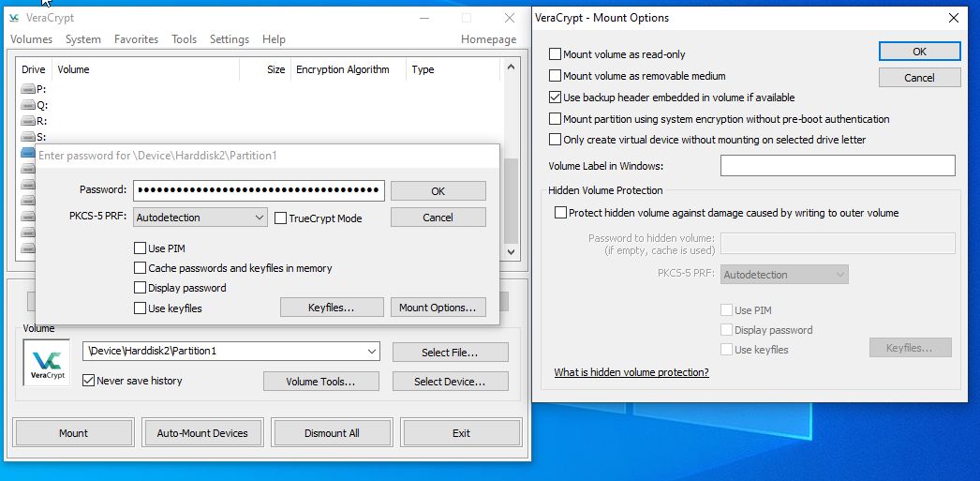Image resolution: width=980 pixels, height=481 pixels.
Task: Click Encryption Algorithm column header
Action: coord(349,69)
